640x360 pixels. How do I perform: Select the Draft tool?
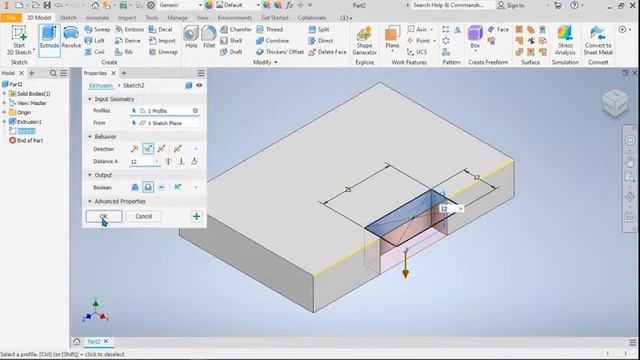coord(231,52)
